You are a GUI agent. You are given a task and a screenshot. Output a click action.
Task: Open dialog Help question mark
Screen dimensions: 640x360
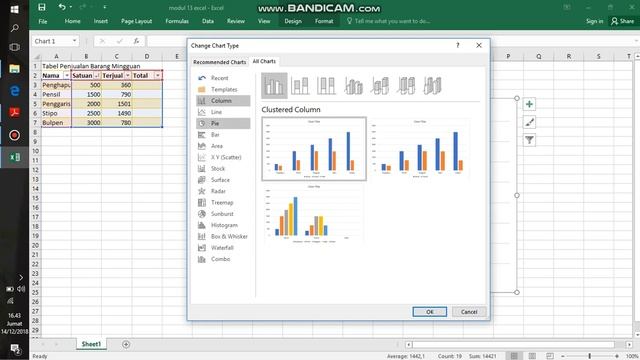point(458,45)
